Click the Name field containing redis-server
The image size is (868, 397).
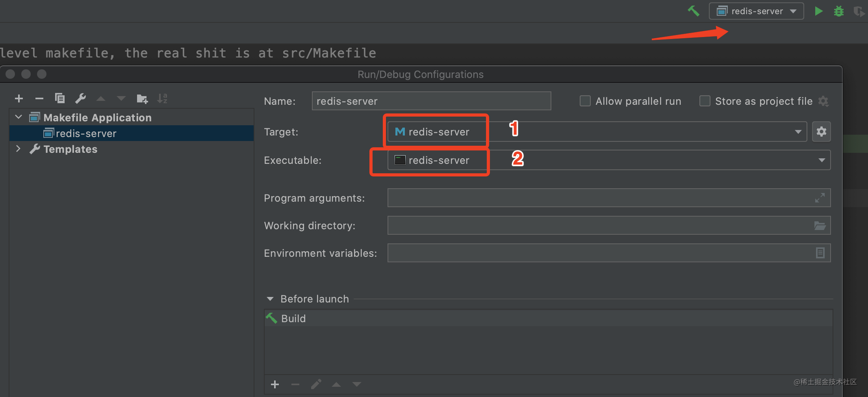431,101
